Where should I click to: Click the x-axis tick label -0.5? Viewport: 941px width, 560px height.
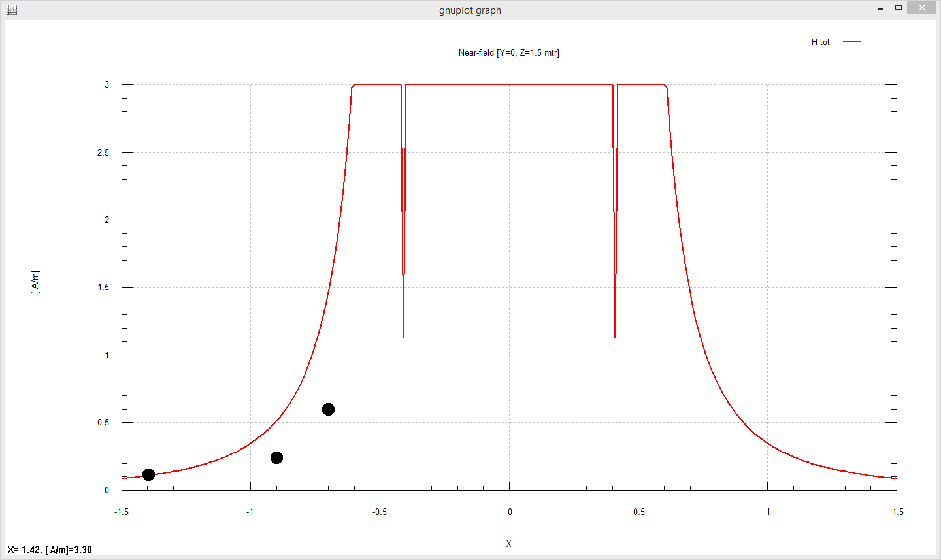[380, 512]
